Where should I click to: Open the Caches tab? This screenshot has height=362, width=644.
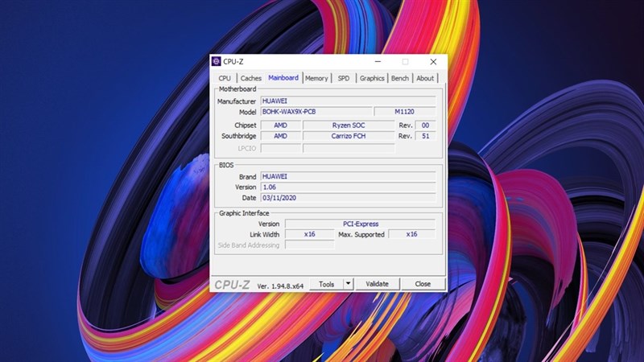(x=251, y=78)
